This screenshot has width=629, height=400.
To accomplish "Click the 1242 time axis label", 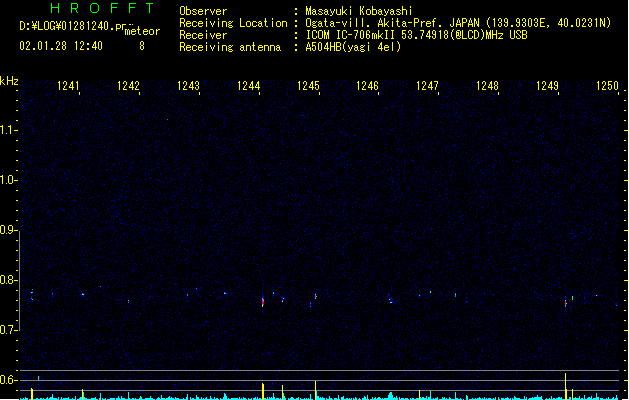I will point(128,86).
